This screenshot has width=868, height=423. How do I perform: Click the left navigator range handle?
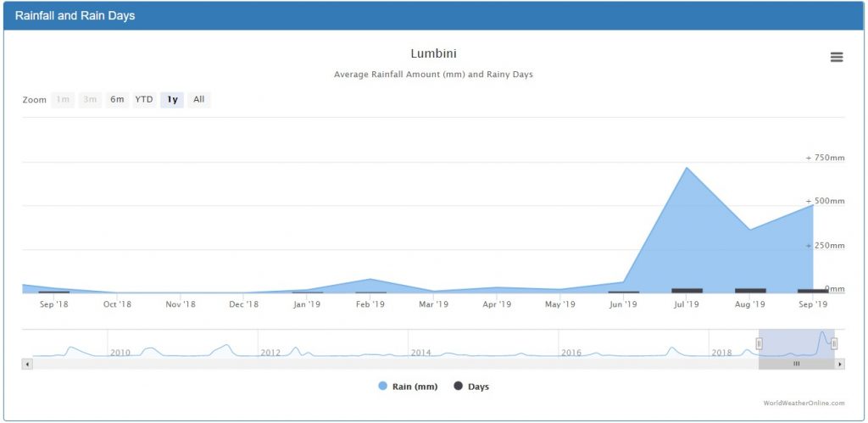click(759, 343)
